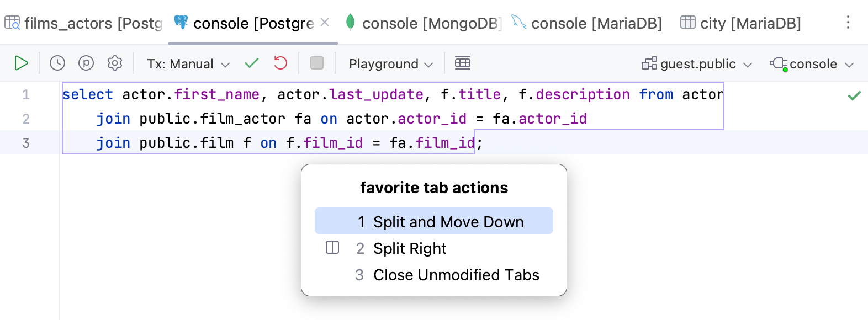Open query execution history
868x320 pixels.
click(57, 63)
